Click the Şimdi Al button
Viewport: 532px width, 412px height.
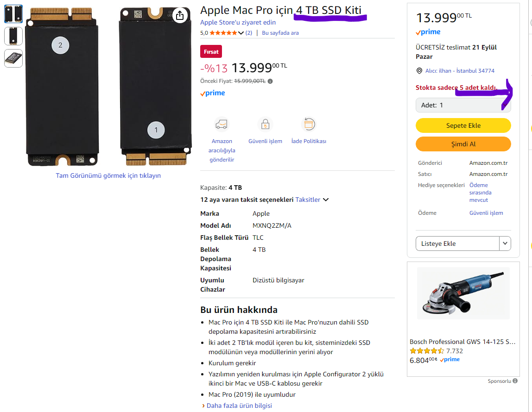(463, 144)
